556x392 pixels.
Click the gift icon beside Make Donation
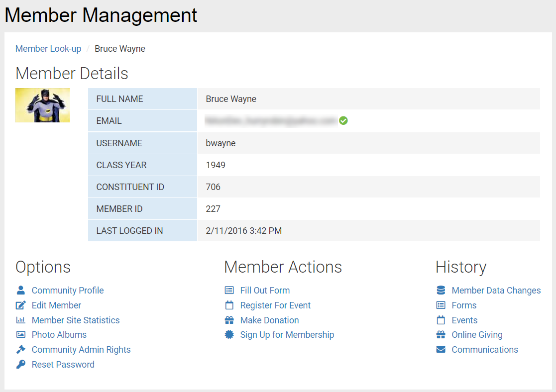coord(229,320)
